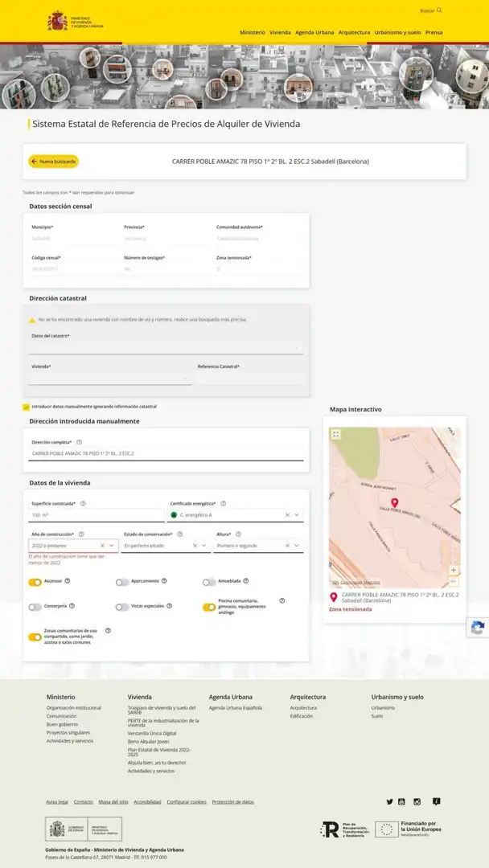Click the Ministerio de Vivienda logo in header
Image resolution: width=489 pixels, height=868 pixels.
tap(76, 22)
